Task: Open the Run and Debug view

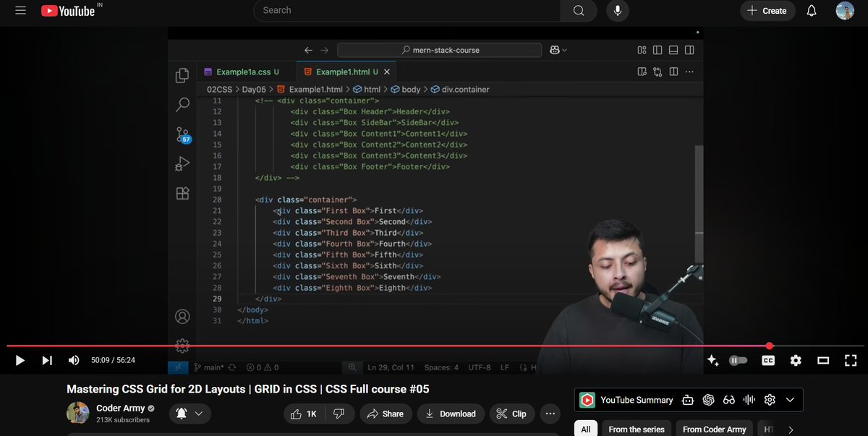Action: [x=182, y=163]
